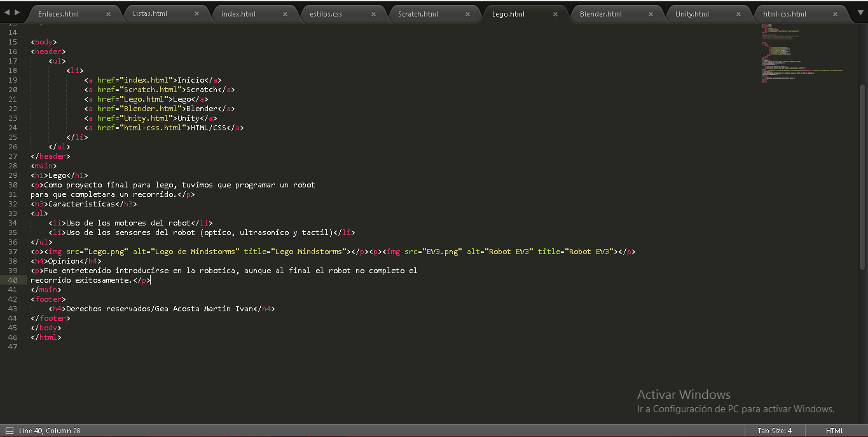The image size is (868, 437).
Task: Close the Scratch.html tab
Action: [468, 14]
